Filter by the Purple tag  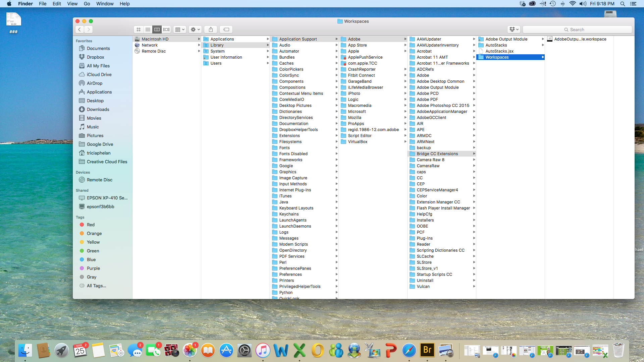click(93, 268)
